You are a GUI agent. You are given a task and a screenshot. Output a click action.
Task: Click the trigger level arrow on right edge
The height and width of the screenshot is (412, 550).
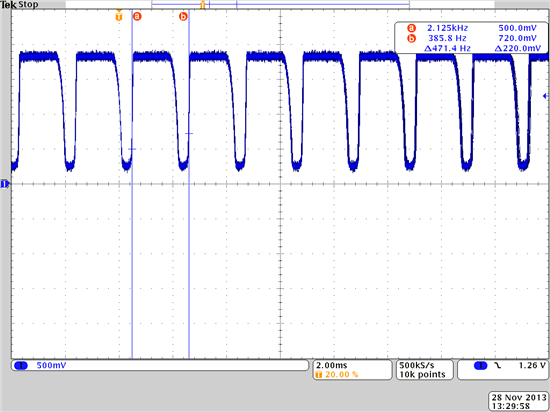click(x=545, y=96)
